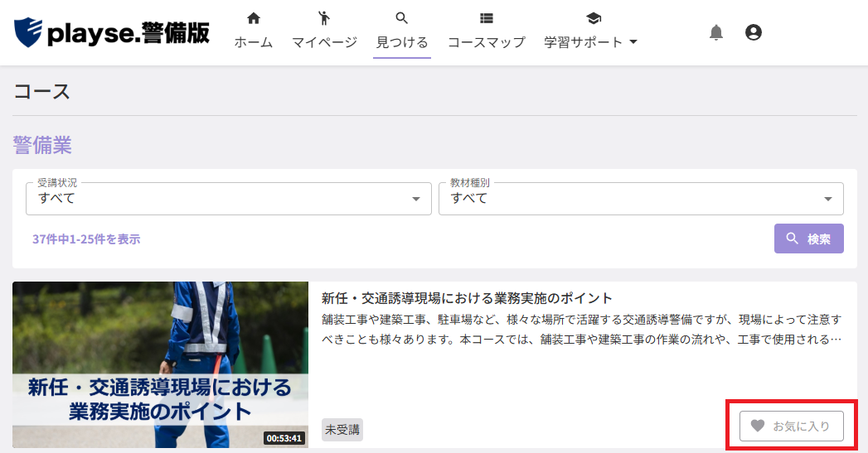Image resolution: width=868 pixels, height=453 pixels.
Task: Click the 00:53:41 duration badge
Action: [x=284, y=438]
